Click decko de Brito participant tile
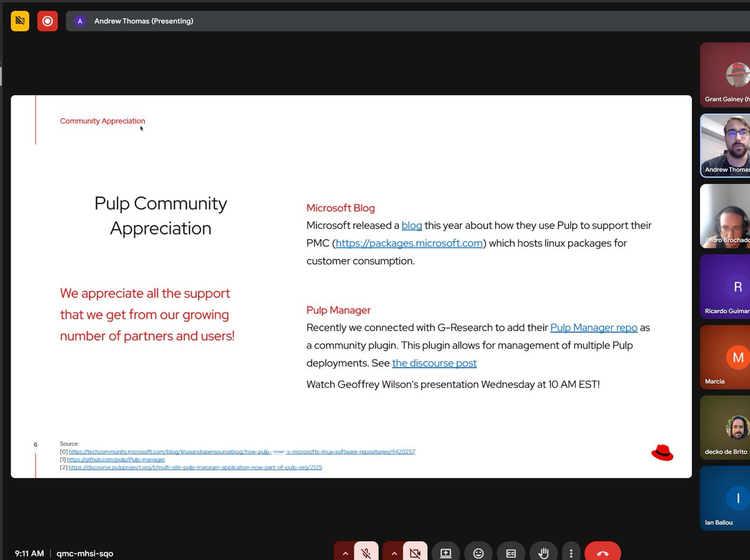 pyautogui.click(x=725, y=427)
